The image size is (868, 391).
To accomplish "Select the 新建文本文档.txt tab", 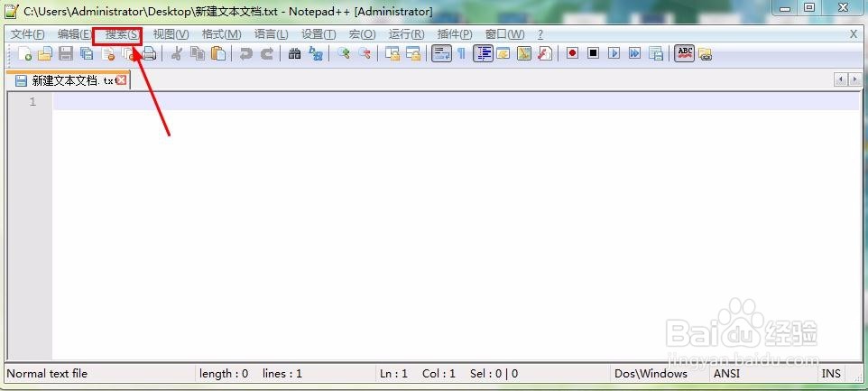I will 68,80.
